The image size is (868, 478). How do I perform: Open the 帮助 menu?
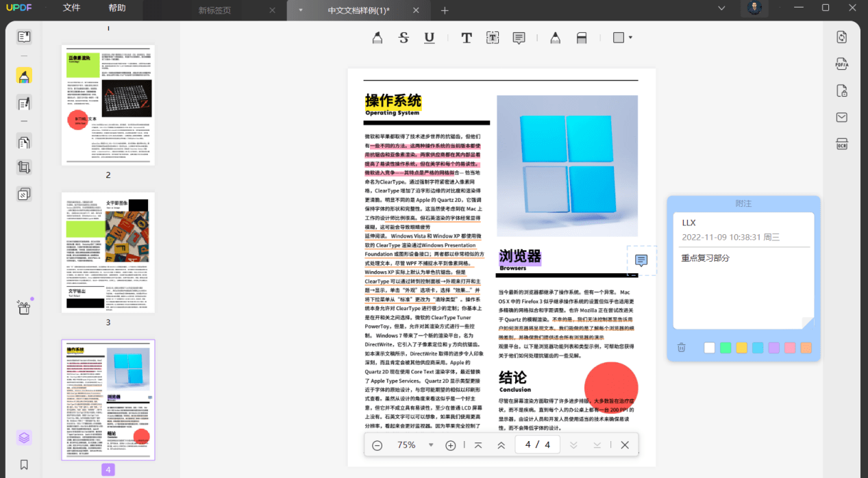point(117,8)
